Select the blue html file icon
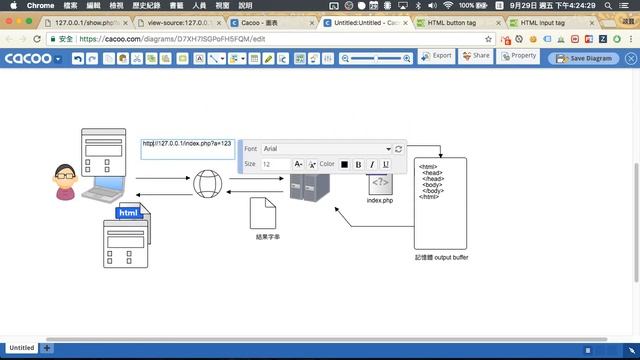 click(129, 213)
